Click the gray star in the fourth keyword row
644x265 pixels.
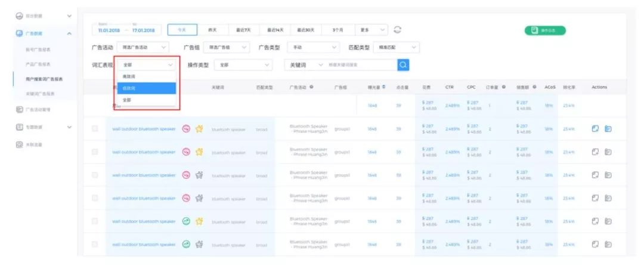coord(199,198)
